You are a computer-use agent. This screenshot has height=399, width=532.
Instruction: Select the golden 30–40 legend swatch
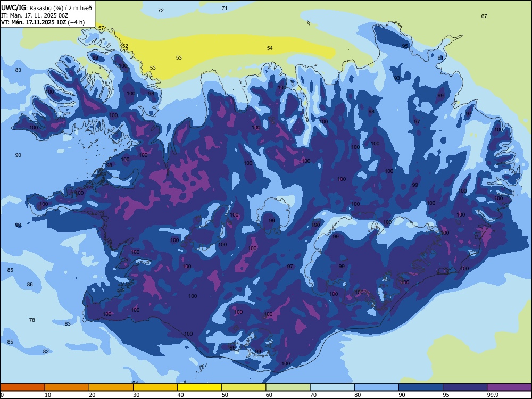click(x=155, y=387)
